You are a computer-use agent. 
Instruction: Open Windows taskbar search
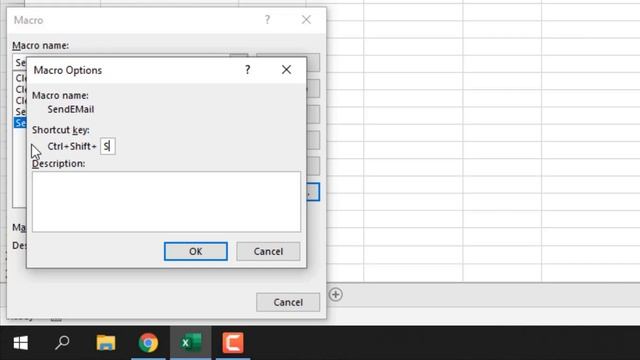[62, 343]
